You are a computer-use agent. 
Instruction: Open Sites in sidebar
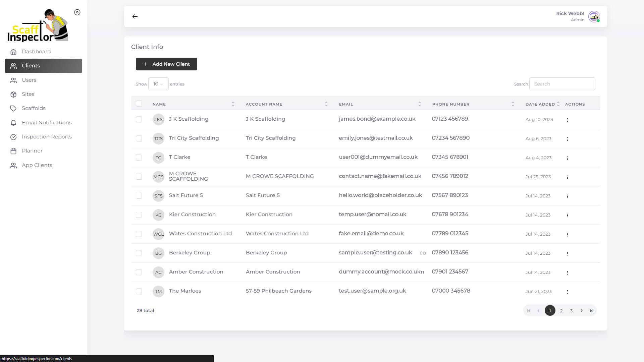pyautogui.click(x=44, y=94)
